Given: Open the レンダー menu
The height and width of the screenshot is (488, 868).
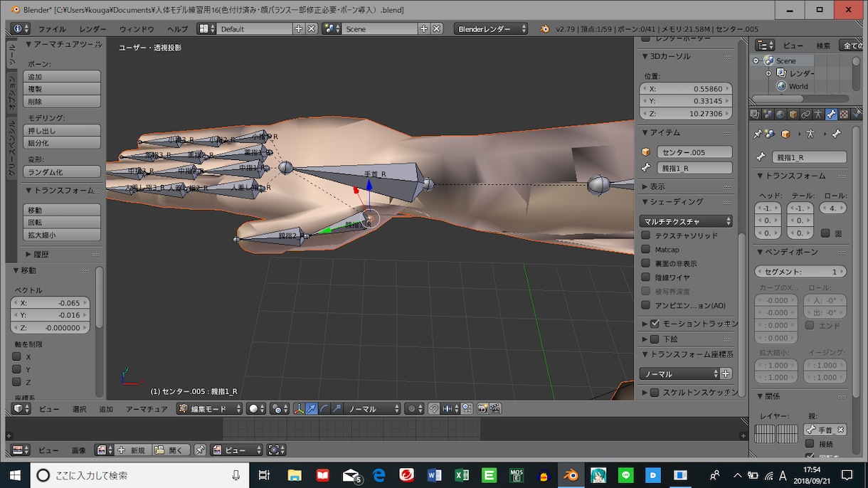Looking at the screenshot, I should [93, 29].
